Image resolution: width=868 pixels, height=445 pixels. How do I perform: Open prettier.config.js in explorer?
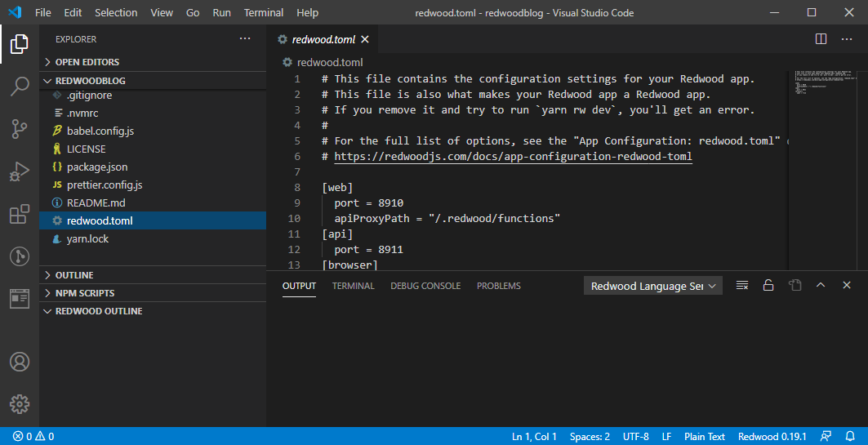coord(153,185)
